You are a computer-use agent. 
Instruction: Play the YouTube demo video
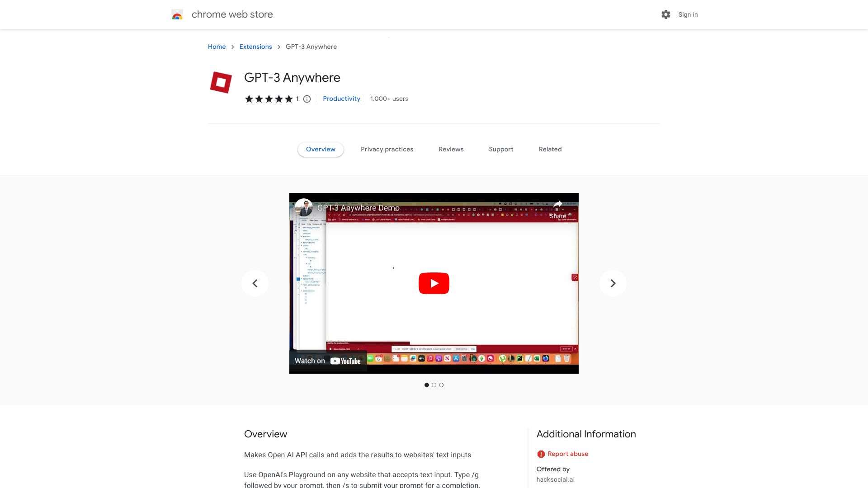pyautogui.click(x=434, y=283)
